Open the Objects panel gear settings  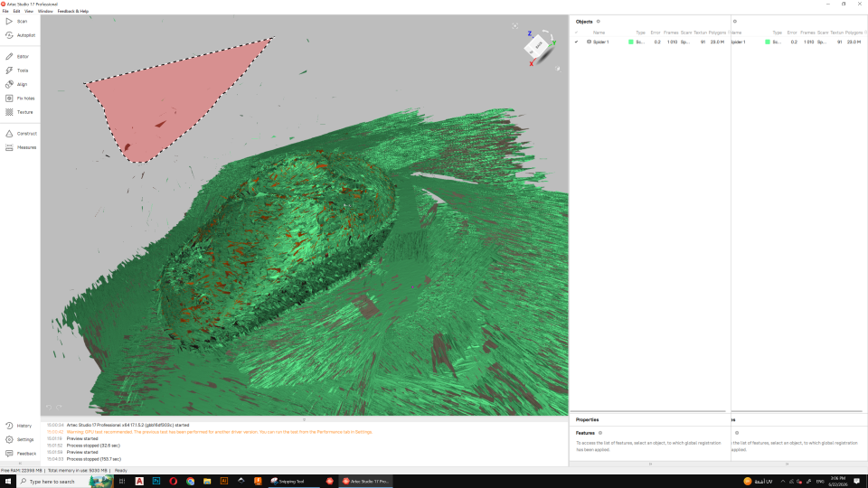(598, 22)
